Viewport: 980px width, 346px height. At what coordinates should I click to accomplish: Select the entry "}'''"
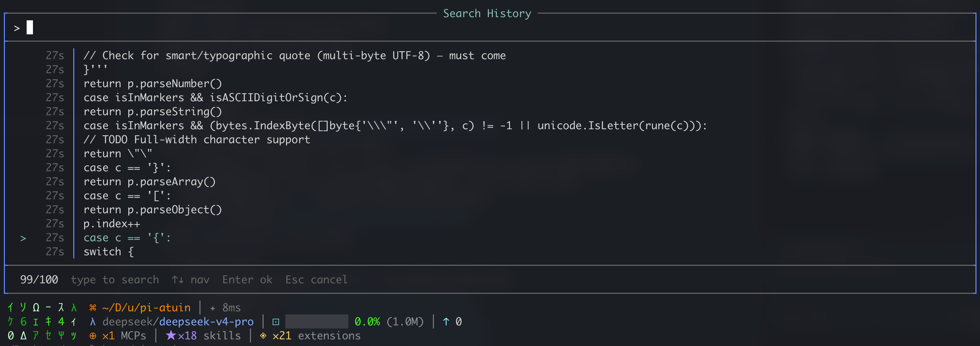click(x=95, y=70)
